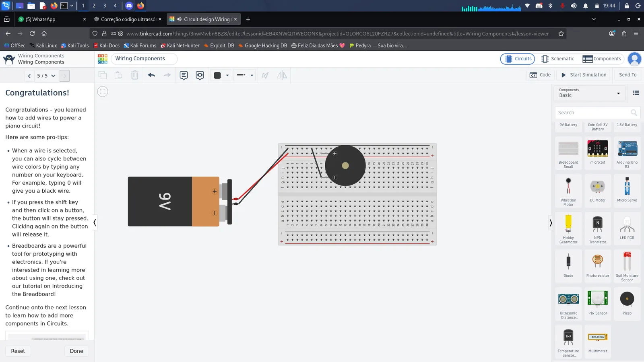Select the PIR Sensor component
The width and height of the screenshot is (644, 362).
click(598, 304)
